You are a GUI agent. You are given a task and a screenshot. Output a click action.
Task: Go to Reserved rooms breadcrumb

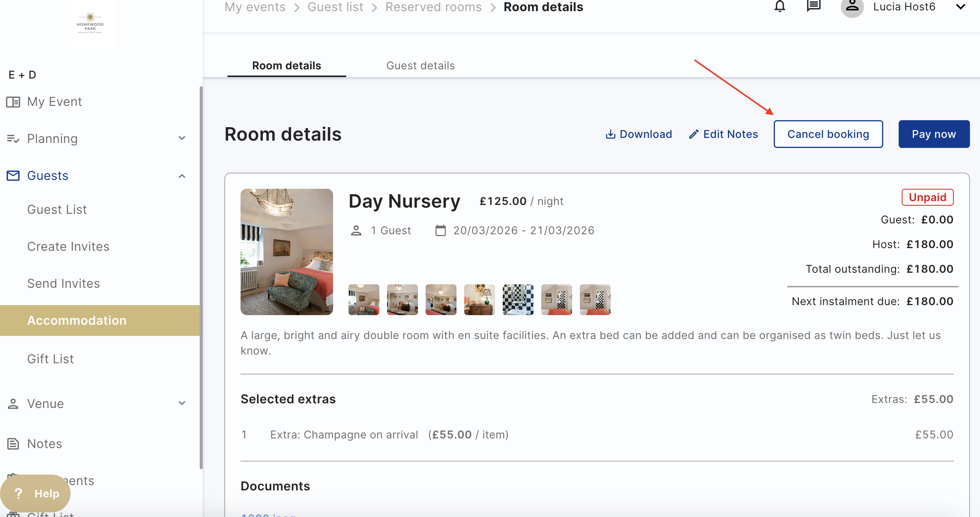[x=433, y=7]
